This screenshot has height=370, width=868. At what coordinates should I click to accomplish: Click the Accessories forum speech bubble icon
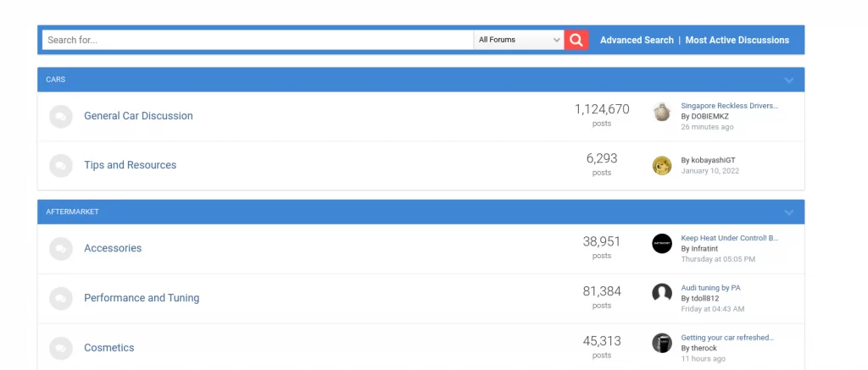[x=61, y=249]
